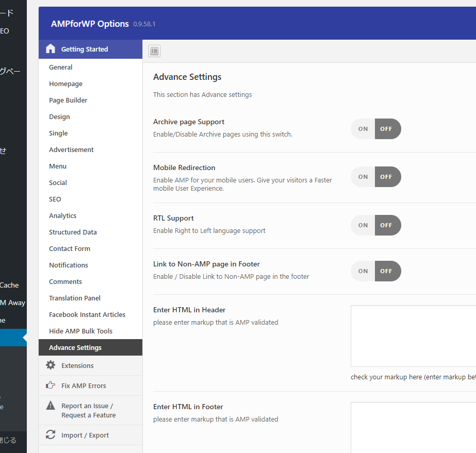Screen dimensions: 476x453
Task: Click the Fix AMP Errors thumbs-up icon
Action: coord(51,385)
